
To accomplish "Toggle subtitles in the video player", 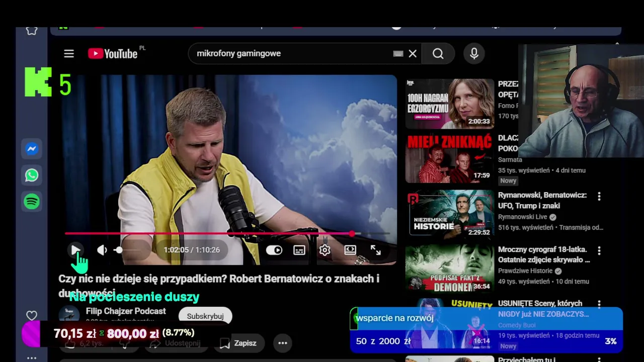I will (299, 250).
